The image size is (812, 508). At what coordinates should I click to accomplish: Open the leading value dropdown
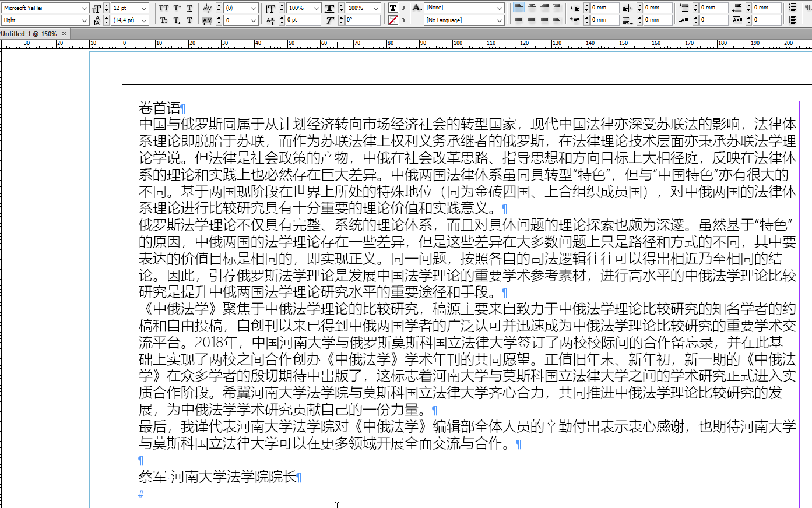[144, 20]
